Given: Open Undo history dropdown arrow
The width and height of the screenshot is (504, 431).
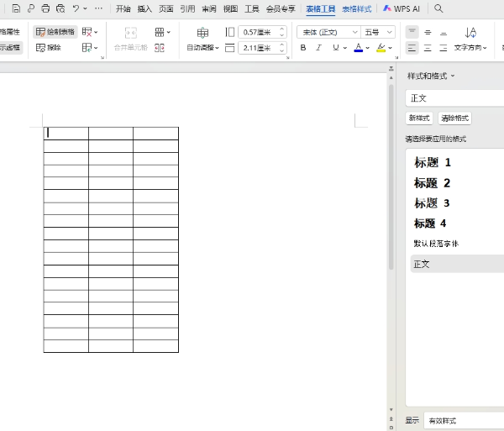Looking at the screenshot, I should click(85, 8).
